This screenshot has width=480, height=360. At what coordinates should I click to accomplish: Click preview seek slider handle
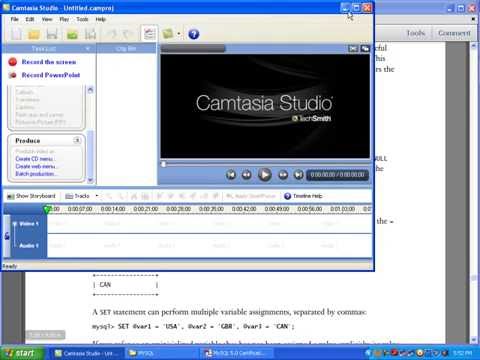click(x=163, y=164)
